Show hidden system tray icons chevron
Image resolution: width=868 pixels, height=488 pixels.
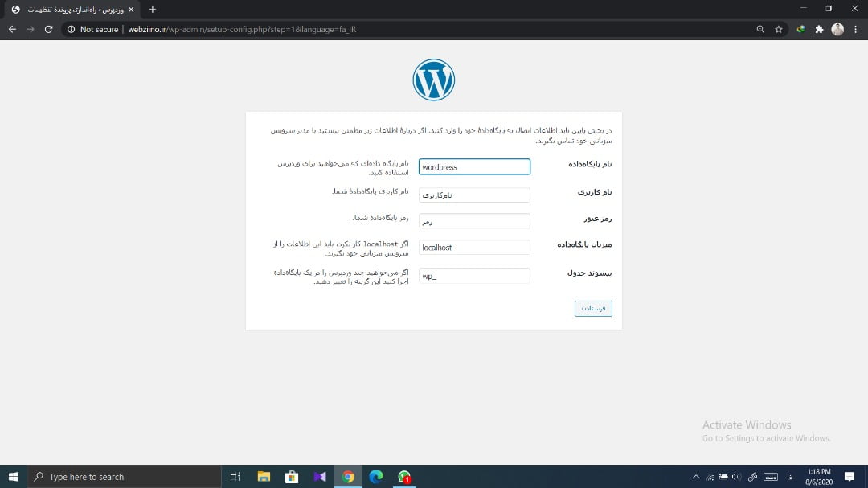(x=696, y=477)
